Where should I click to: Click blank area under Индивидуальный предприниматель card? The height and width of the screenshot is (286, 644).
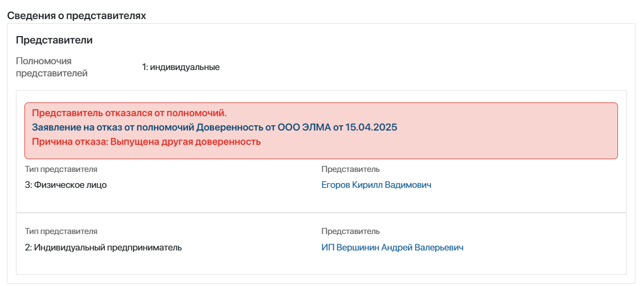tap(321, 264)
